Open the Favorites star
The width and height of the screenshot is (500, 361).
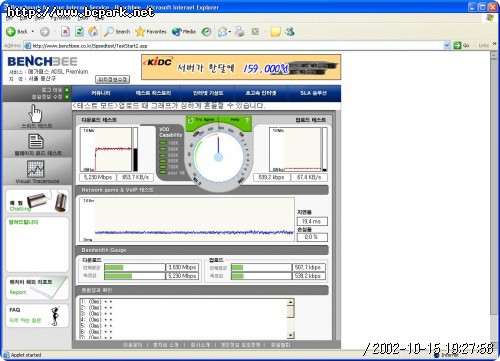[x=151, y=32]
